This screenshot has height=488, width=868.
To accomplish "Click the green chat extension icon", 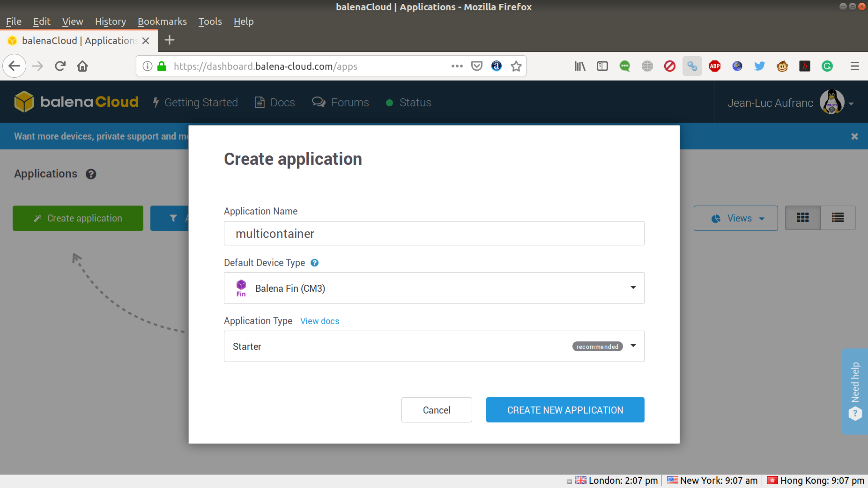I will [625, 66].
